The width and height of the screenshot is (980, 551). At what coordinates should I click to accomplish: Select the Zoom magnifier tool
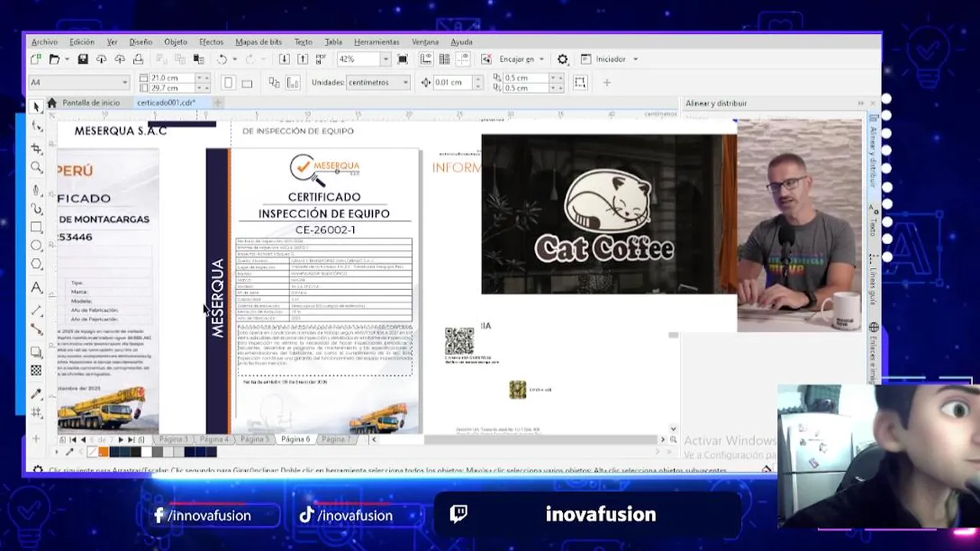point(36,168)
